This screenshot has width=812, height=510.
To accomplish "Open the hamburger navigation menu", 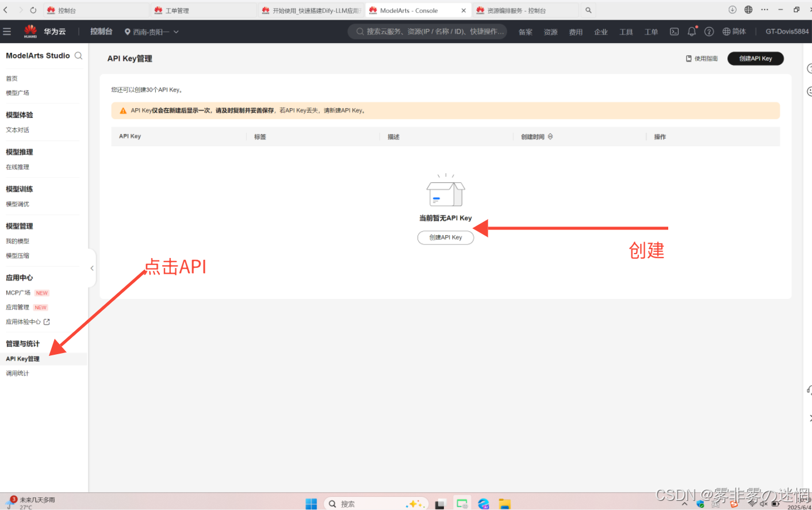I will pos(7,32).
